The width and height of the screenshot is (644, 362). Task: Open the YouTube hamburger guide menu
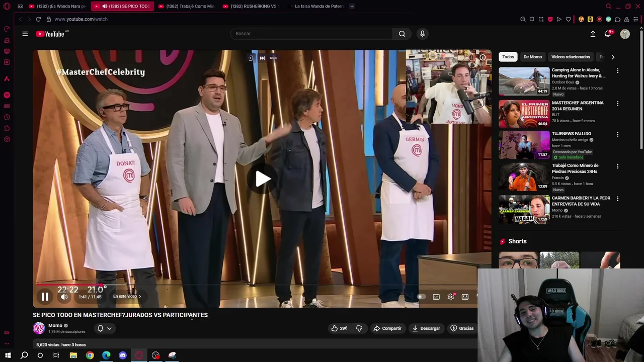[25, 34]
